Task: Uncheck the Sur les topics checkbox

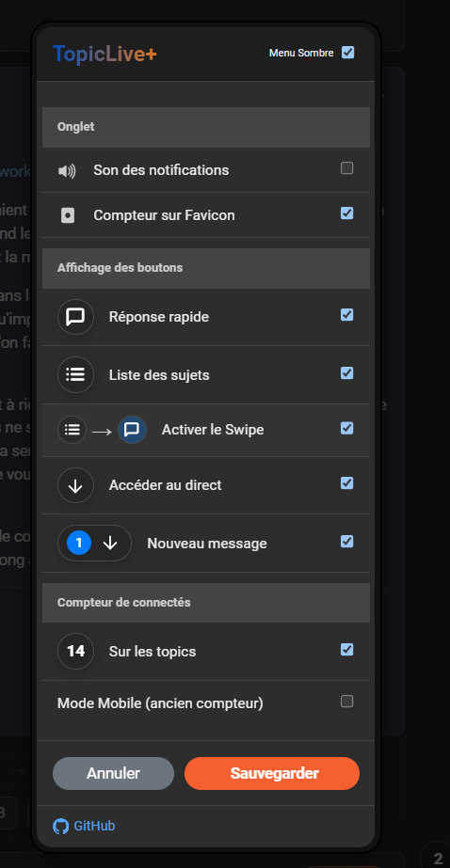Action: [x=347, y=649]
